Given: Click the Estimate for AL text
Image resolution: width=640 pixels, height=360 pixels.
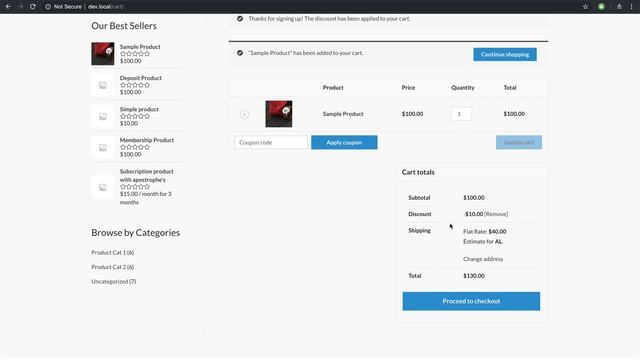Looking at the screenshot, I should [x=483, y=242].
